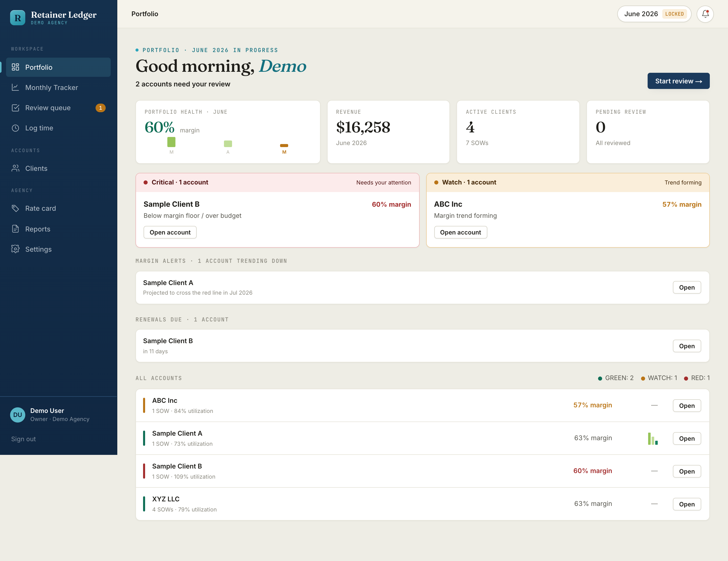
Task: Click the GREEN: 2 legend filter
Action: [616, 378]
